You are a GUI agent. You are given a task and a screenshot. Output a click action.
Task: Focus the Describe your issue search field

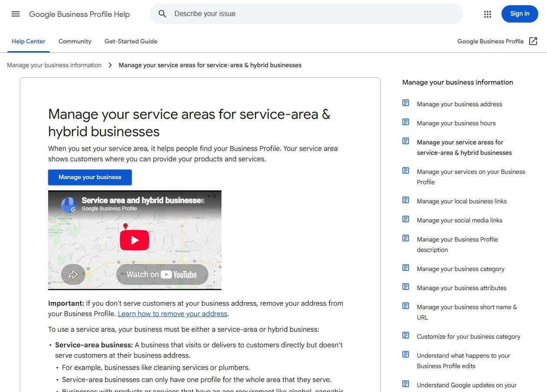point(306,14)
